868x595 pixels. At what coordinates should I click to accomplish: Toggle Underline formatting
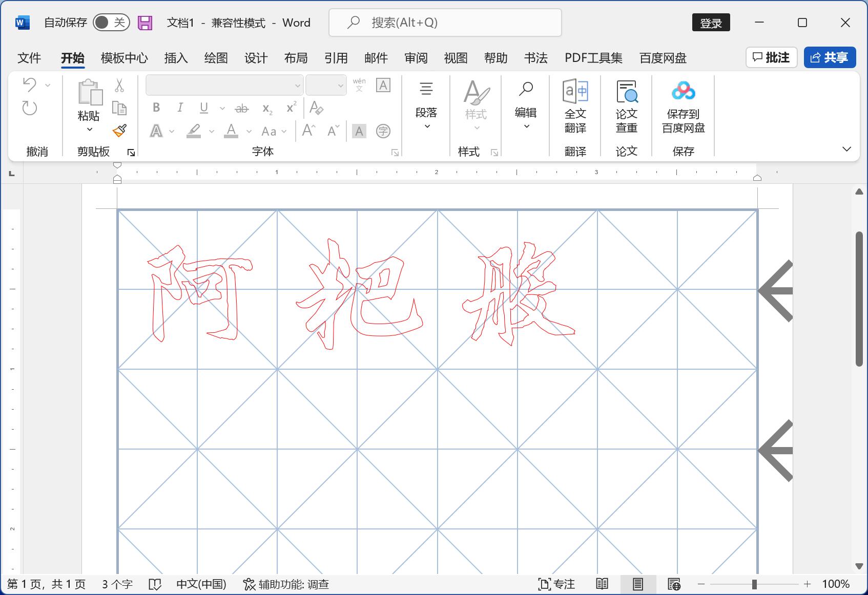(x=204, y=108)
